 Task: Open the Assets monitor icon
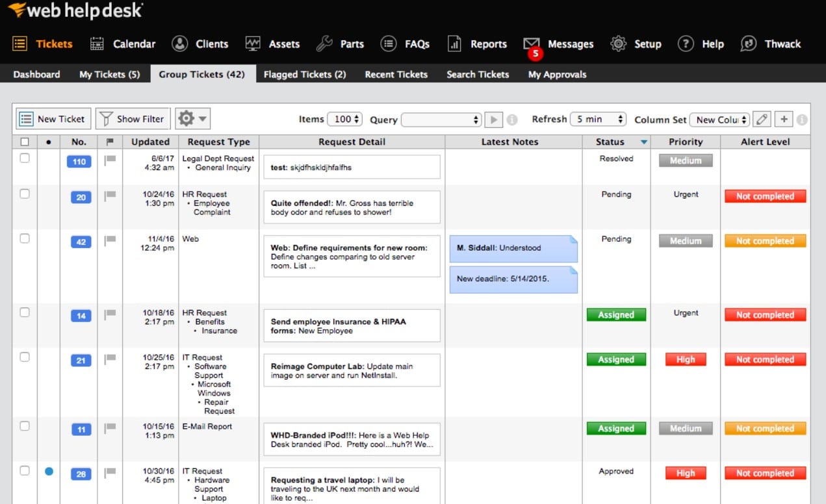pyautogui.click(x=253, y=44)
